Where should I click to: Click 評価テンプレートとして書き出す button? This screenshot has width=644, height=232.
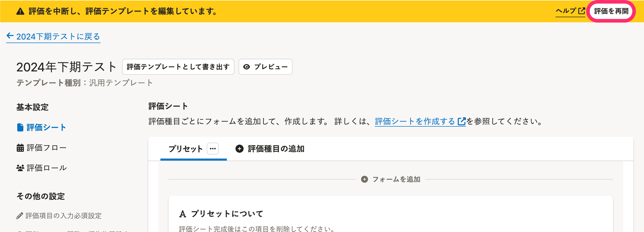(x=178, y=67)
